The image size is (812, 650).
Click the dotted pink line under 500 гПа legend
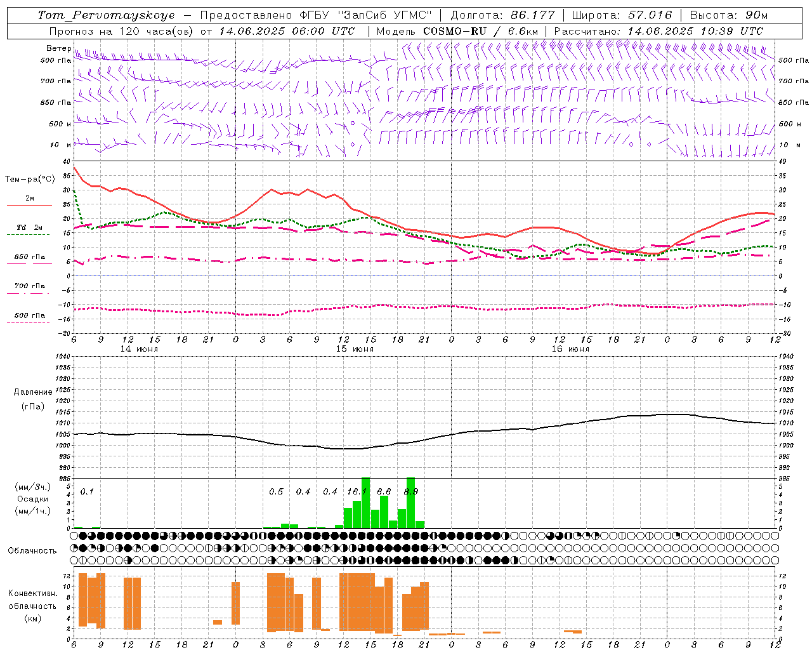coord(28,322)
